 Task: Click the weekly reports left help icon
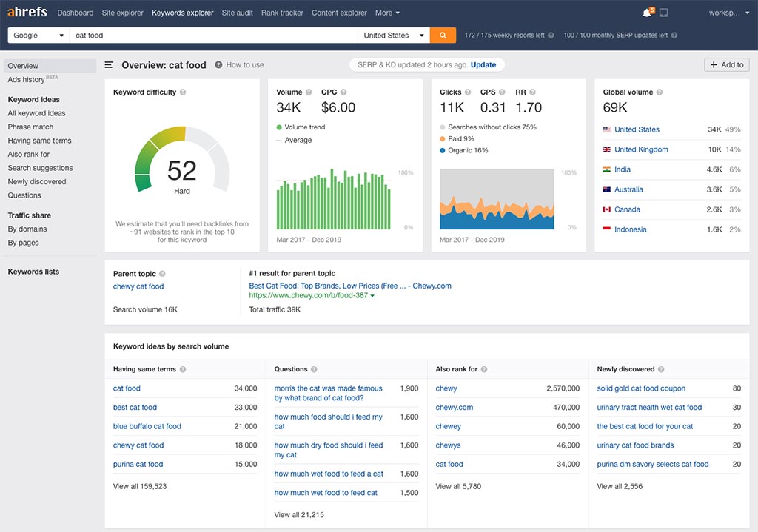tap(551, 36)
